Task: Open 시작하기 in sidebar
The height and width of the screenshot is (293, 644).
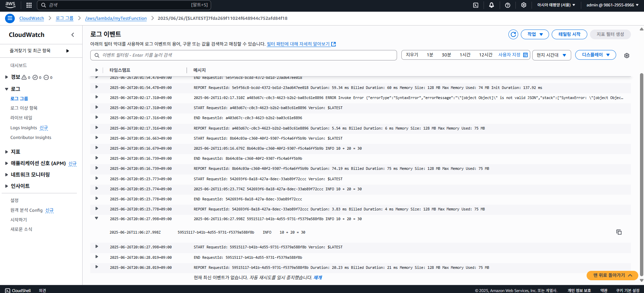Action: (18, 220)
